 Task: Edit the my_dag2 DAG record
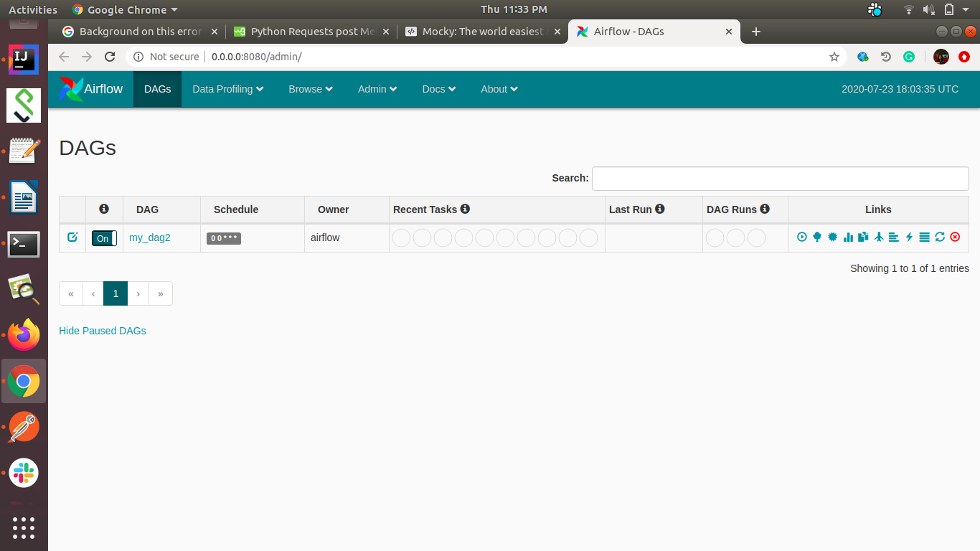(72, 237)
